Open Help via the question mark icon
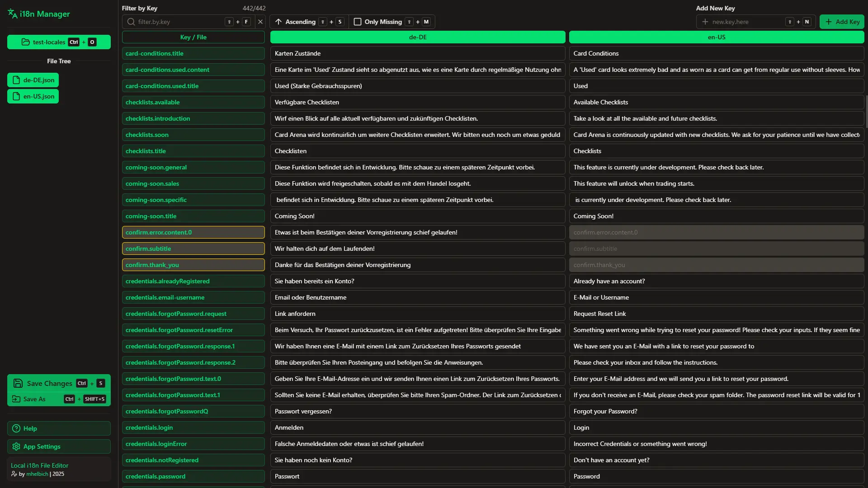 point(16,428)
